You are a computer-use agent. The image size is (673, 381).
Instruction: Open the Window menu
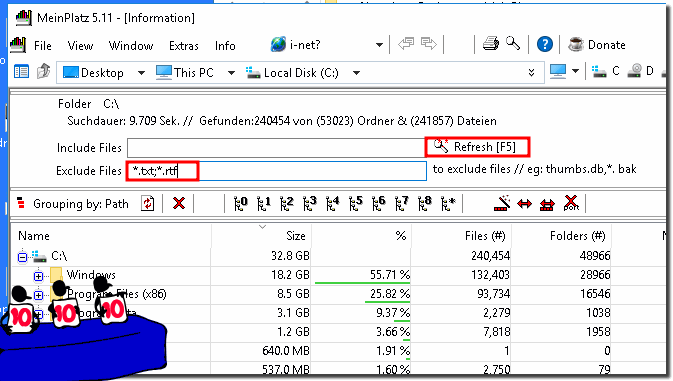click(x=131, y=45)
